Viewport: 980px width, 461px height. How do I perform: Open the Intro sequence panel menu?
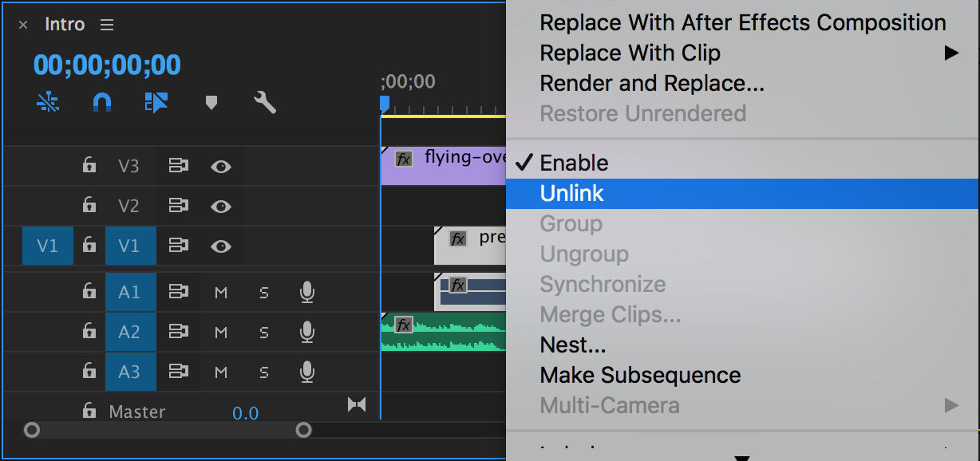(x=107, y=25)
